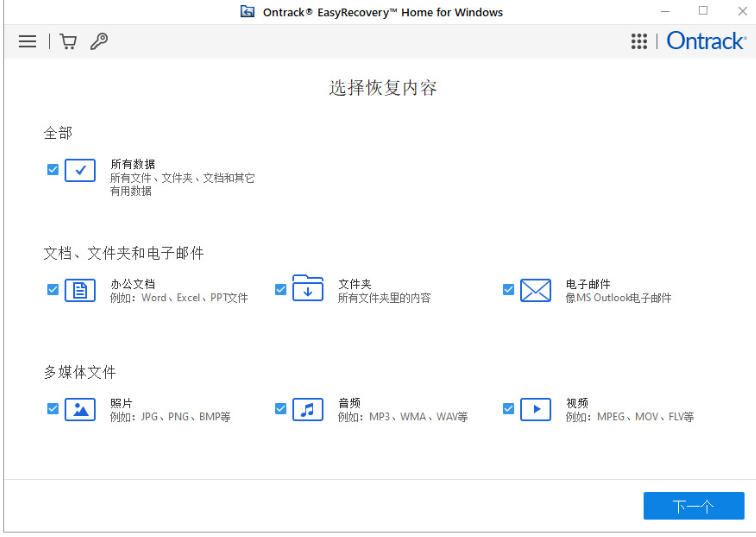The width and height of the screenshot is (756, 537).
Task: Deselect the 音频 checkbox
Action: 281,408
